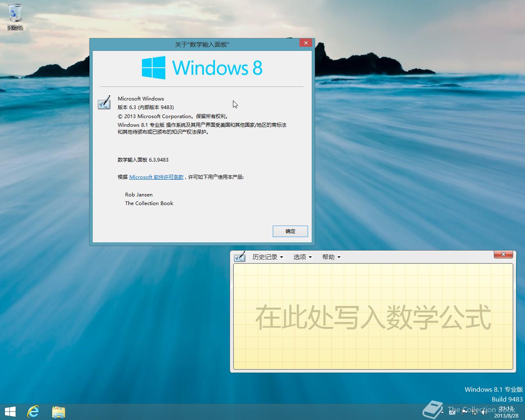Screen dimensions: 525x420
Task: Click the © 2013 Microsoft Corporation copyright line
Action: 173,116
